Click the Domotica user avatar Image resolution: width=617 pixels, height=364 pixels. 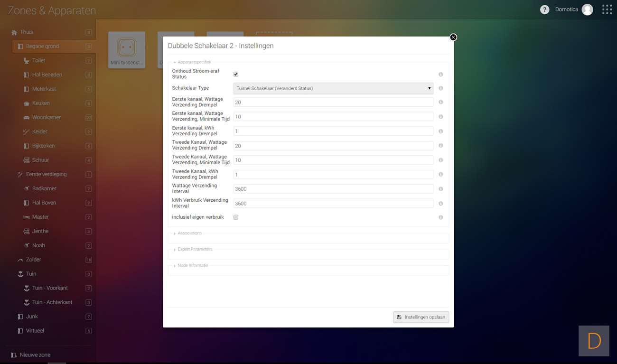pyautogui.click(x=587, y=9)
